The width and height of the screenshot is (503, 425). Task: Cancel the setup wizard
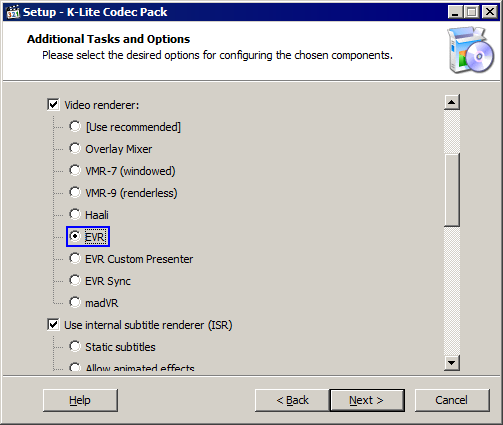pyautogui.click(x=452, y=400)
